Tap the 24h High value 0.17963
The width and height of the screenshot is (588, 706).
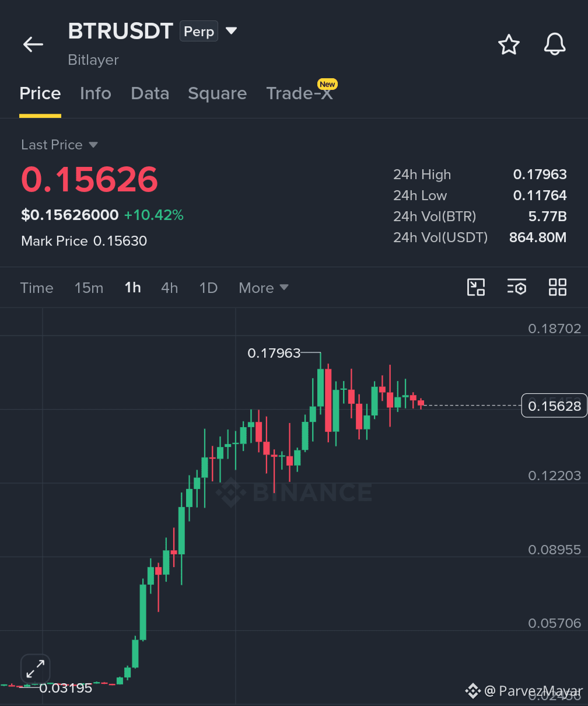click(540, 174)
